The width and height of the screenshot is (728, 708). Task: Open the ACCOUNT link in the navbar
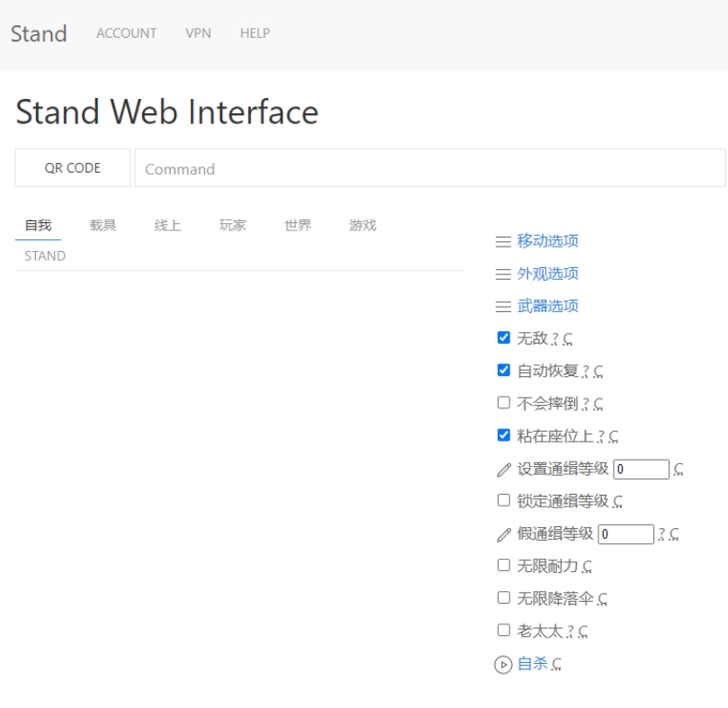pos(126,33)
